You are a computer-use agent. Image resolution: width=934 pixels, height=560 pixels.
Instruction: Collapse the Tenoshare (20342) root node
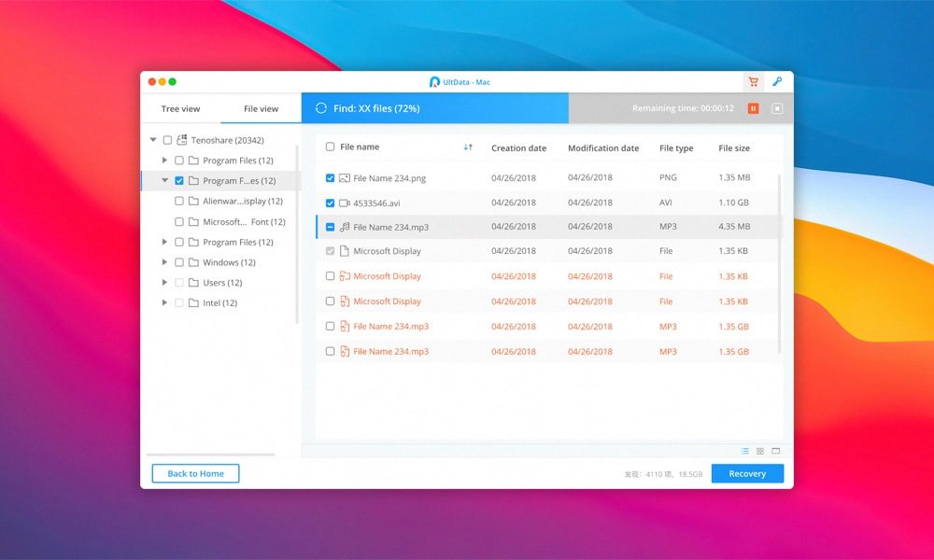153,140
